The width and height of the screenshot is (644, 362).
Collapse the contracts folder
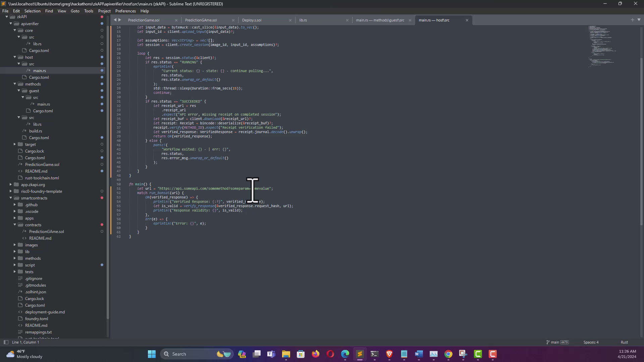(x=15, y=225)
